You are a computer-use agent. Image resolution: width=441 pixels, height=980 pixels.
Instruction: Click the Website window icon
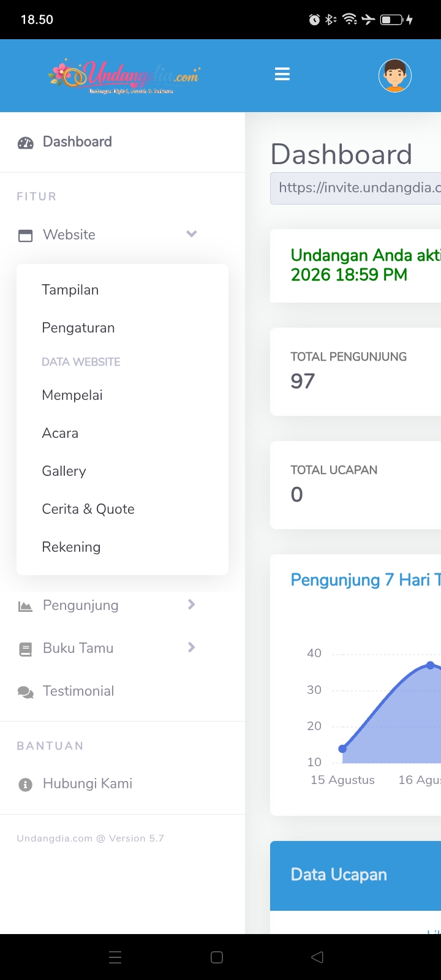(26, 235)
